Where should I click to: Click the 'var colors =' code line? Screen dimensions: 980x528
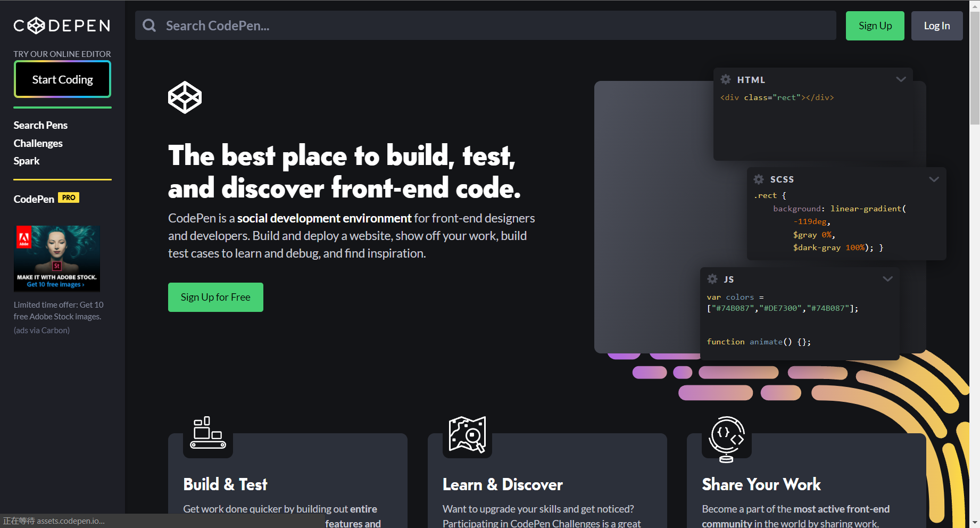(x=735, y=297)
